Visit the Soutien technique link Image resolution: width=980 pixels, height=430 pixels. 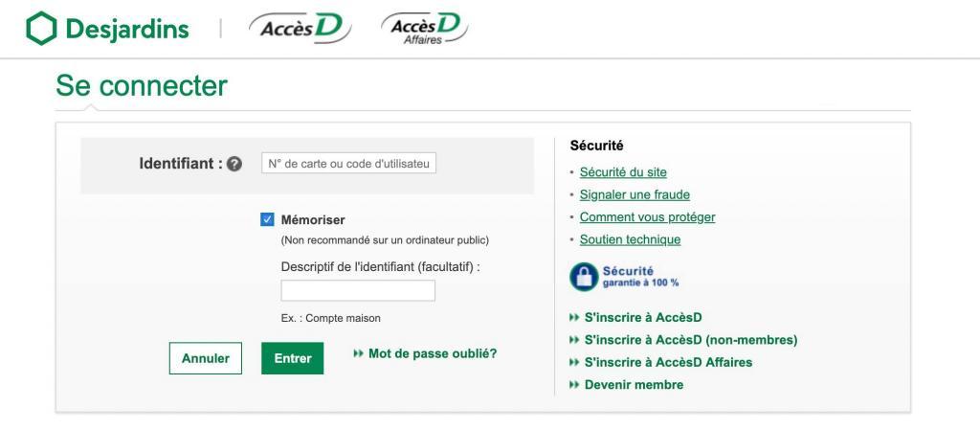pyautogui.click(x=630, y=239)
